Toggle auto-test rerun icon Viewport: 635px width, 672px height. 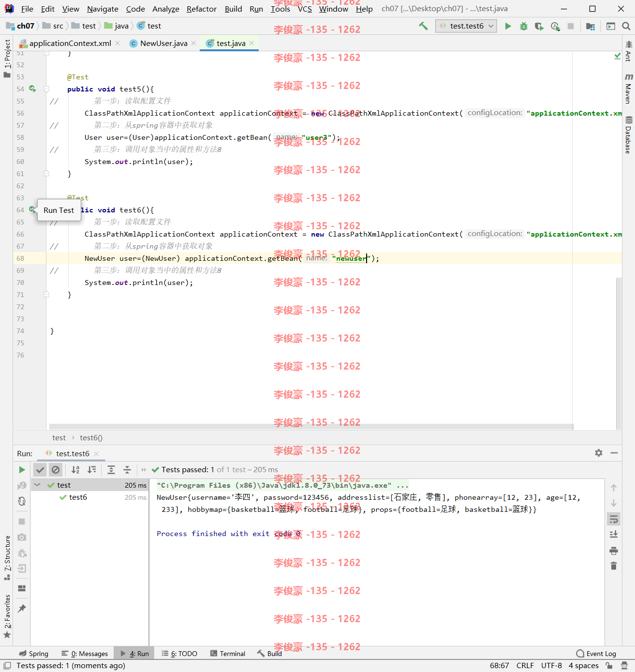tap(22, 502)
